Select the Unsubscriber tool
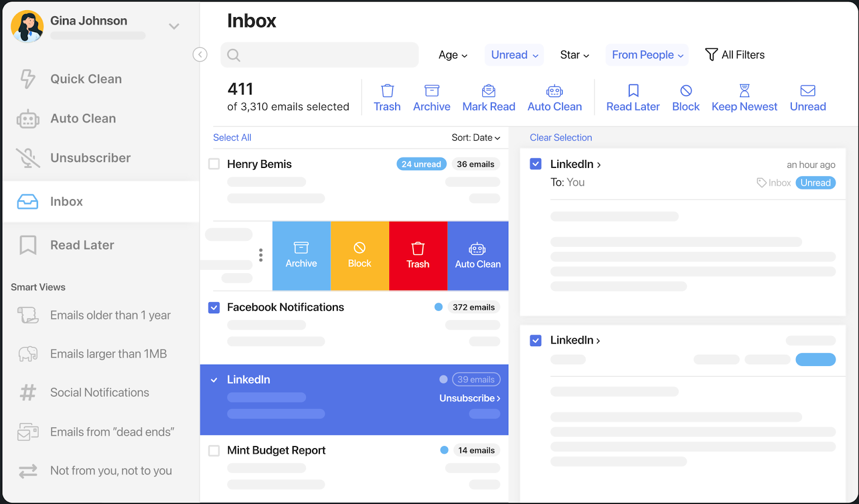The height and width of the screenshot is (504, 859). tap(90, 157)
